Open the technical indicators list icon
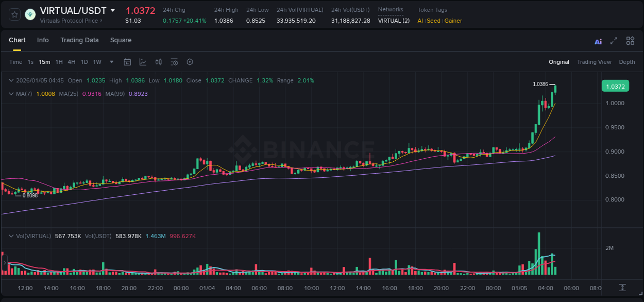The image size is (644, 302). pyautogui.click(x=174, y=62)
